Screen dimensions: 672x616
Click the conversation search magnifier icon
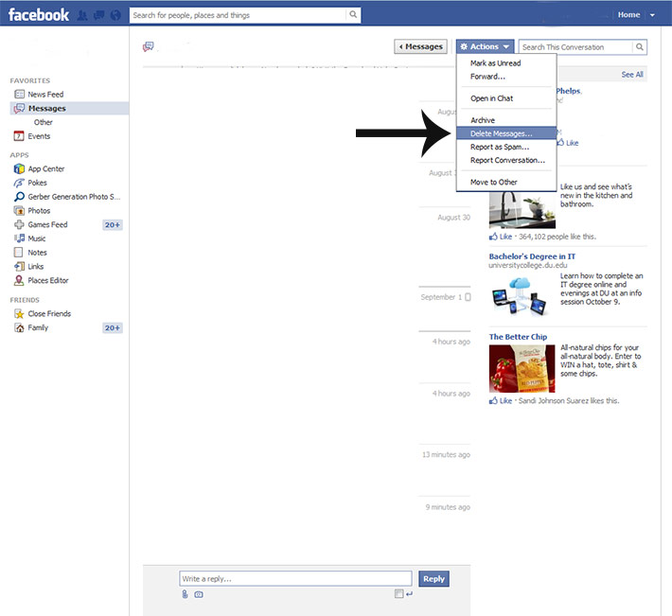(x=639, y=46)
